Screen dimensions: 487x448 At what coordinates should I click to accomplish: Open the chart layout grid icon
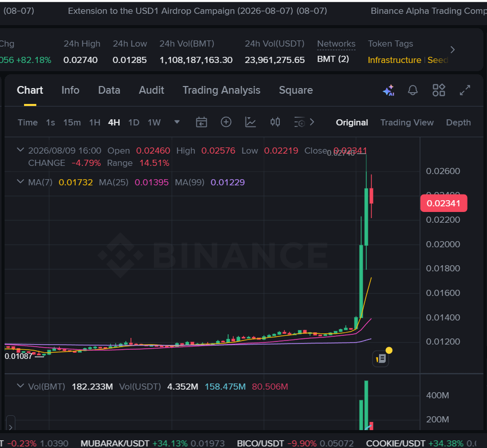coord(439,90)
